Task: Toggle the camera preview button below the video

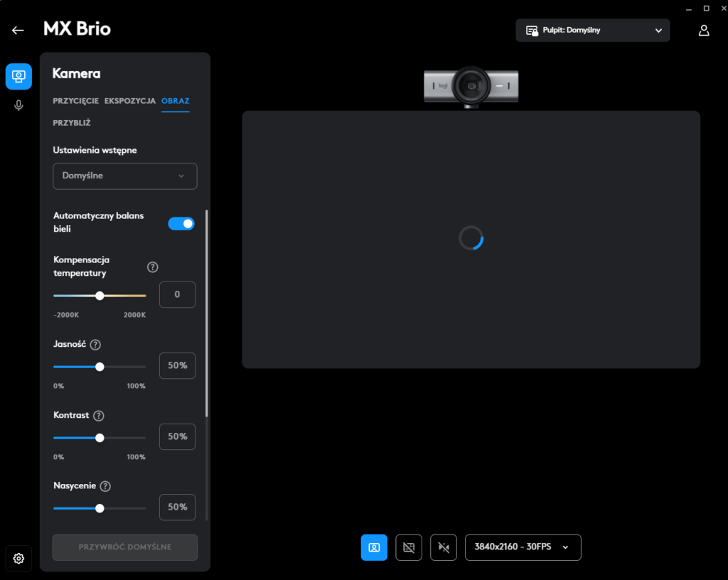Action: click(x=374, y=547)
